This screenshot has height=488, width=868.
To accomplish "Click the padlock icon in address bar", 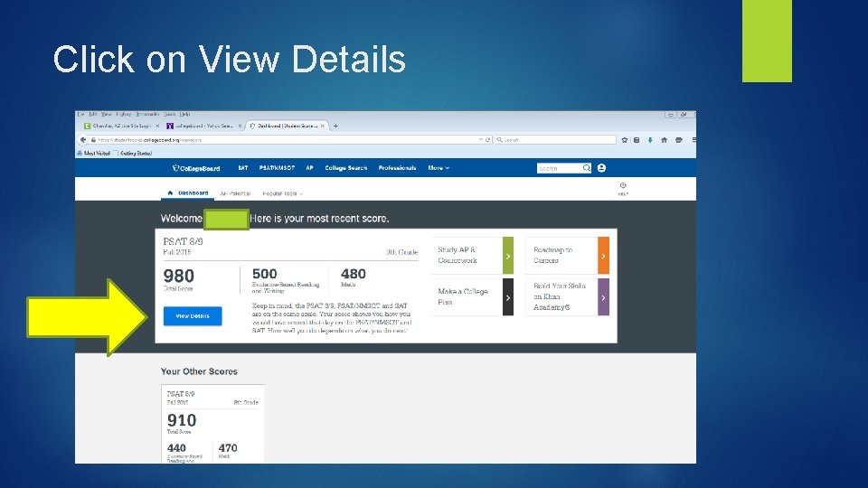I will [93, 140].
